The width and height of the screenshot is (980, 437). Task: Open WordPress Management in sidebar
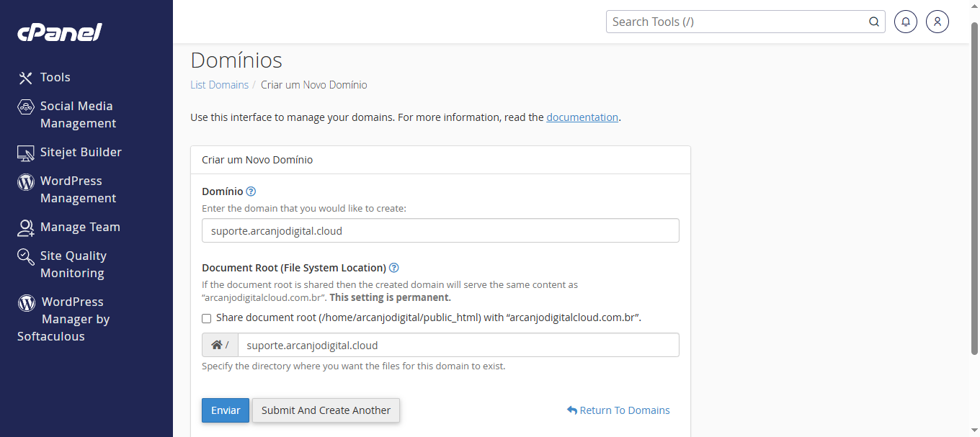[x=77, y=189]
